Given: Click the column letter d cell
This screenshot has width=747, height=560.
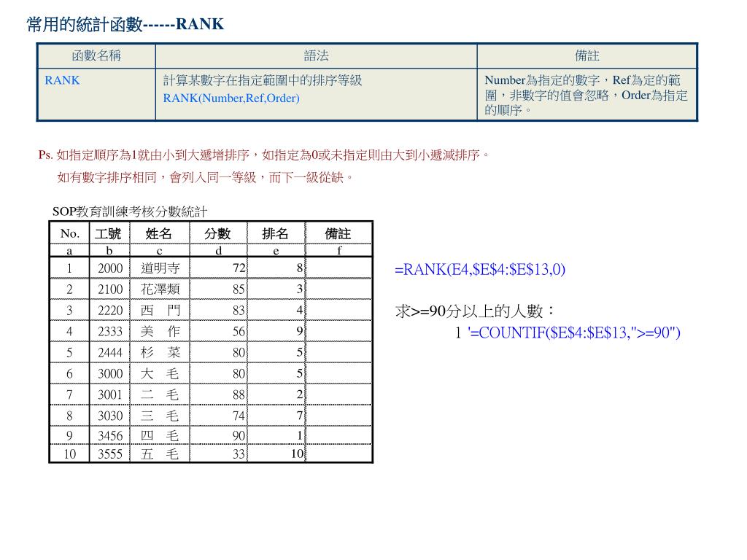Looking at the screenshot, I should point(218,251).
